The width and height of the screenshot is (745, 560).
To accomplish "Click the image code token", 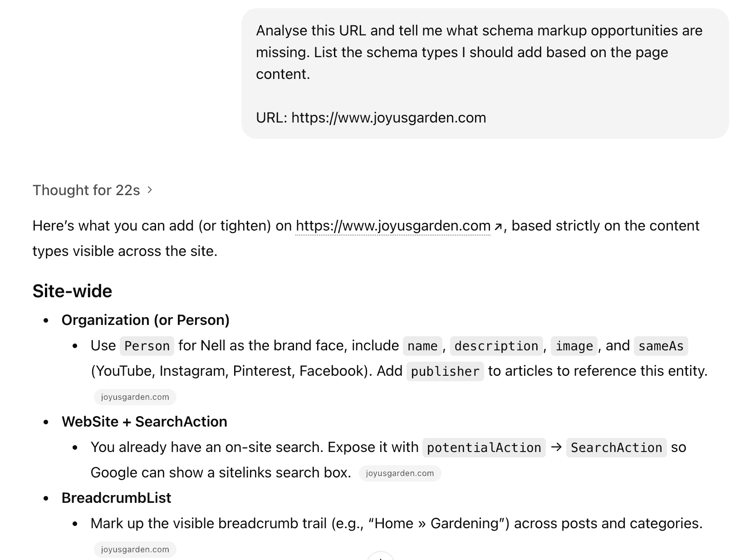I will coord(573,346).
